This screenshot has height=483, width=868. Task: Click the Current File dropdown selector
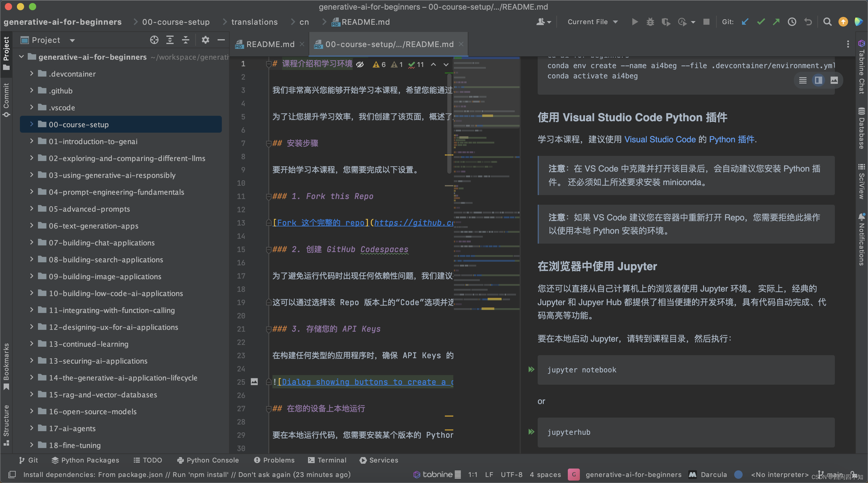(x=592, y=22)
